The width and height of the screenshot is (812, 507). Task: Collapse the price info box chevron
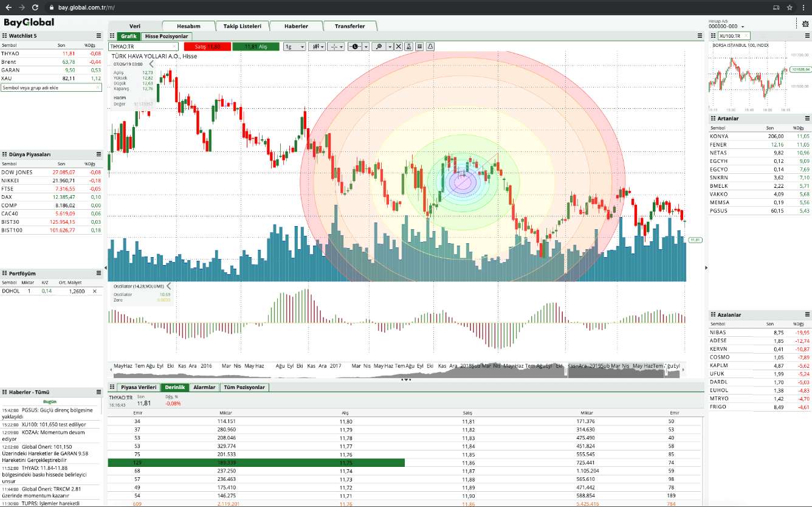(151, 64)
